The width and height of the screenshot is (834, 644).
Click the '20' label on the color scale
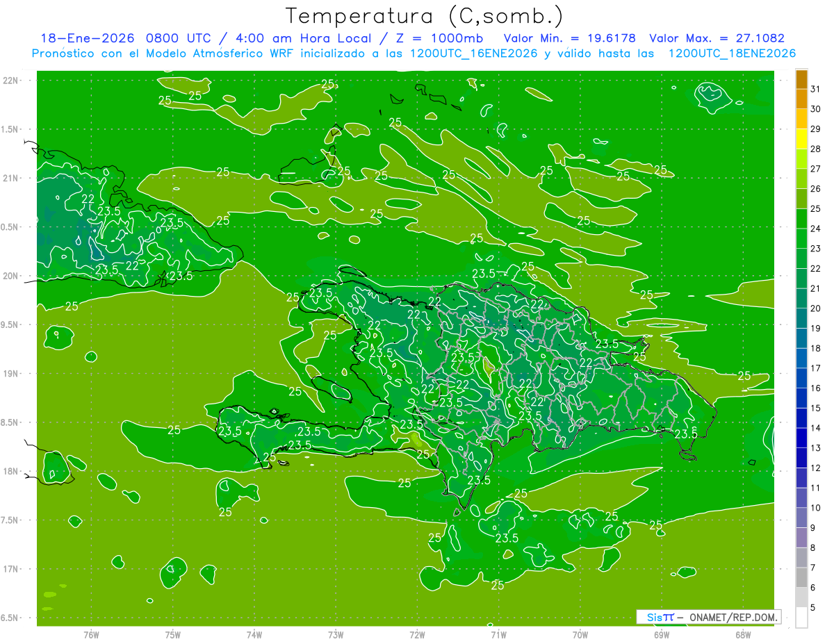[x=816, y=308]
